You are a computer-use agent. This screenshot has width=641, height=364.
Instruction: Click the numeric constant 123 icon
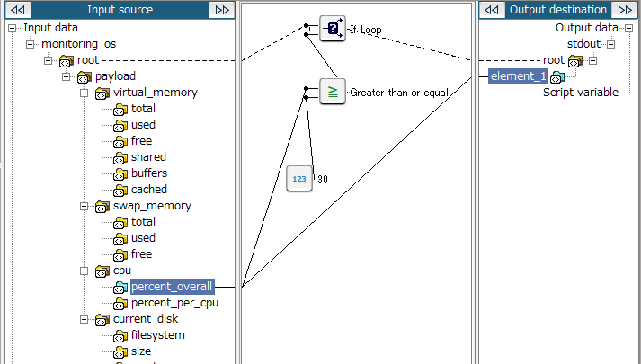click(x=299, y=179)
